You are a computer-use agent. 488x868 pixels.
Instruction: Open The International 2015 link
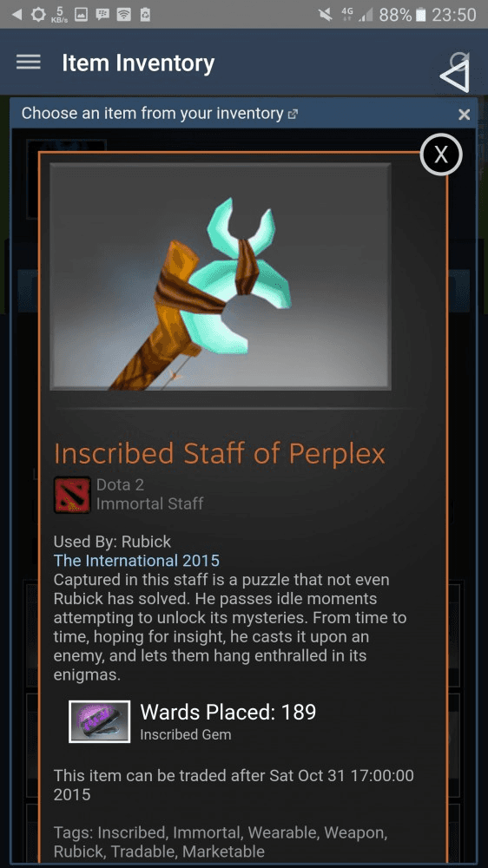click(x=136, y=561)
